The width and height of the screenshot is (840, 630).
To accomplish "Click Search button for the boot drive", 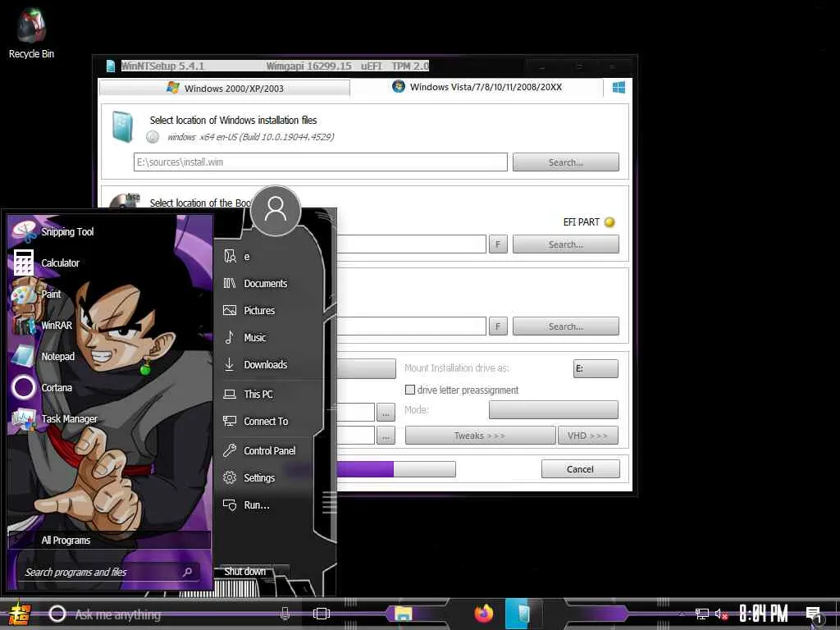I will (566, 244).
